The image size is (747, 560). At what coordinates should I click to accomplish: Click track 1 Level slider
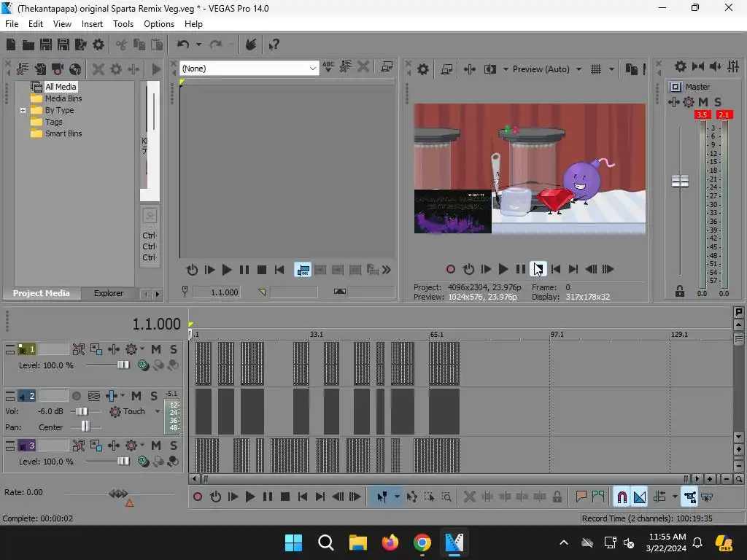click(x=123, y=365)
